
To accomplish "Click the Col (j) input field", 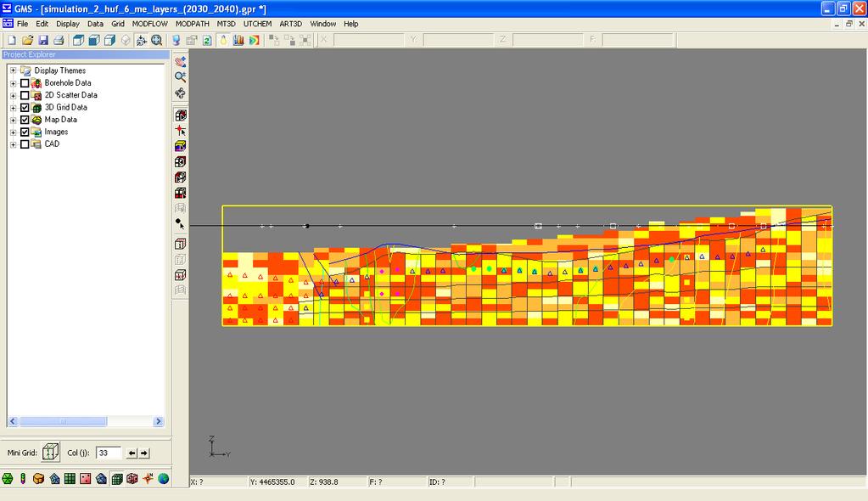I will coord(109,453).
